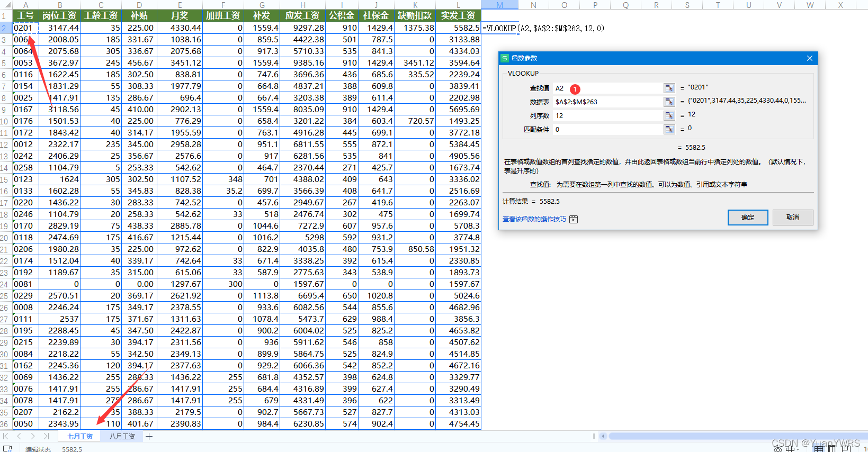Select cell with value 1375.38
This screenshot has width=868, height=452.
pos(415,28)
